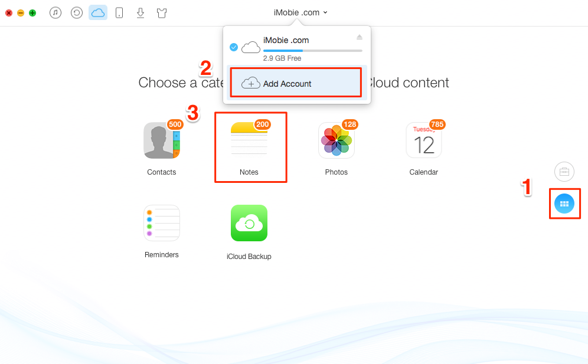The image size is (588, 364).
Task: Click the Contacts label
Action: 162,172
